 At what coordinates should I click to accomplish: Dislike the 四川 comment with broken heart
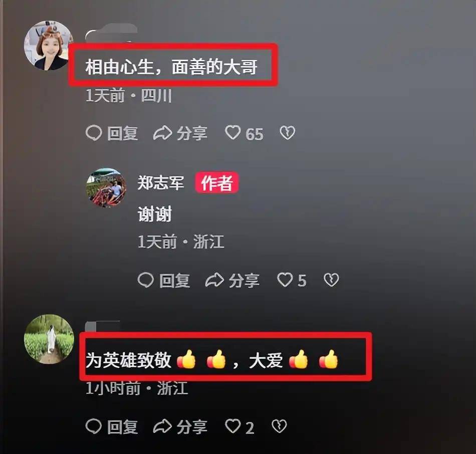coord(287,133)
